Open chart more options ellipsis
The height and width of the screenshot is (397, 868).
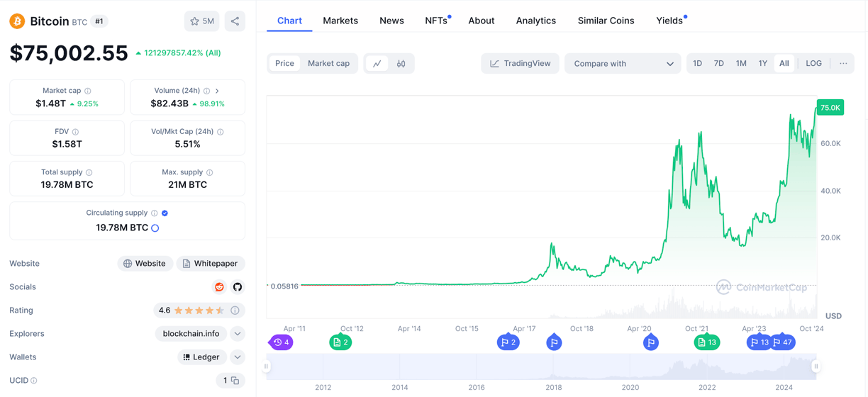pyautogui.click(x=843, y=64)
